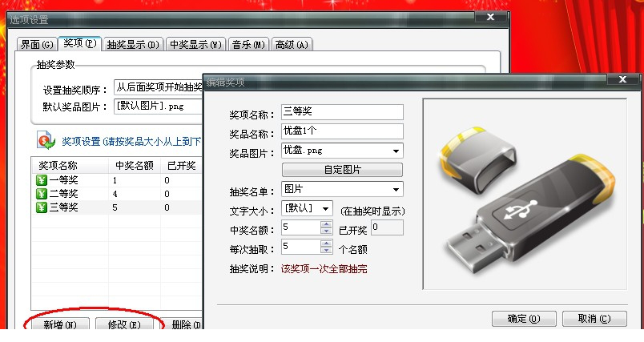Click the 奖项名称 input field
This screenshot has width=644, height=342.
tap(342, 112)
